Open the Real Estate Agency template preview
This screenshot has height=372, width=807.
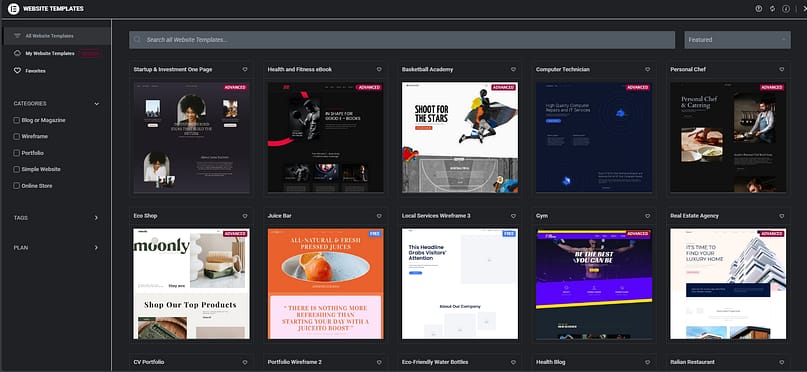728,284
